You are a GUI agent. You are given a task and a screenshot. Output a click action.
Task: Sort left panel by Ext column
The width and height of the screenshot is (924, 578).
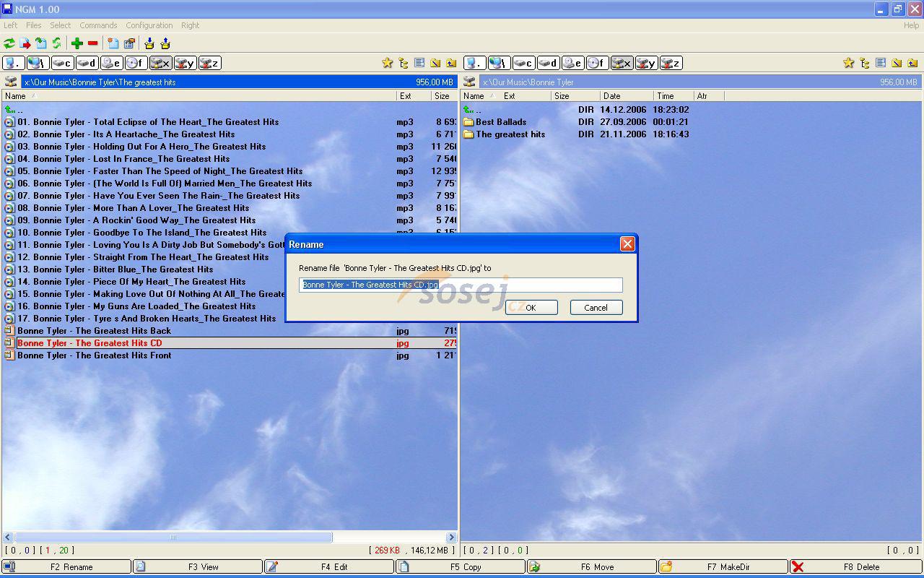click(x=414, y=95)
